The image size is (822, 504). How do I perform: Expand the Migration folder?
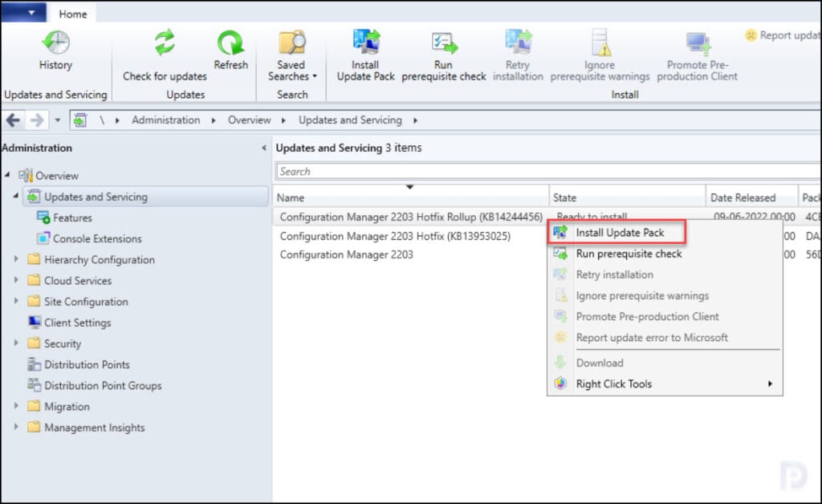16,405
